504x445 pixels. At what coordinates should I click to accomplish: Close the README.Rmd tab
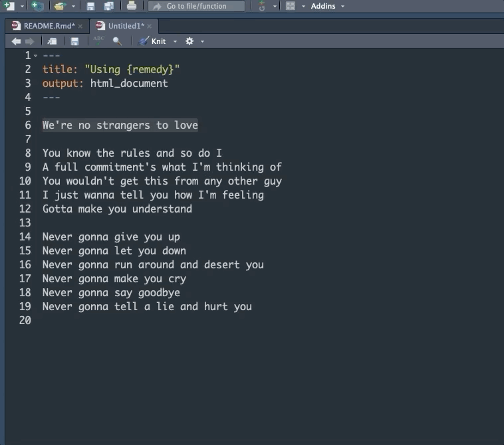(x=80, y=27)
